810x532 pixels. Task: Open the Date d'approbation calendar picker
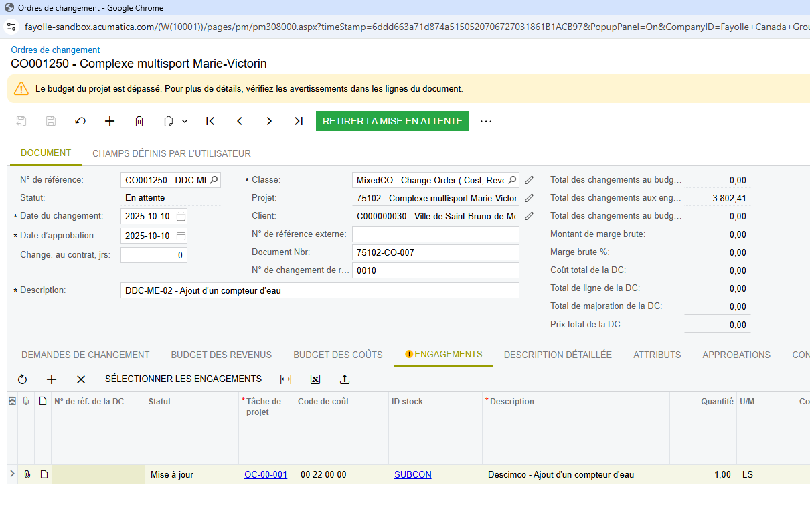[181, 236]
